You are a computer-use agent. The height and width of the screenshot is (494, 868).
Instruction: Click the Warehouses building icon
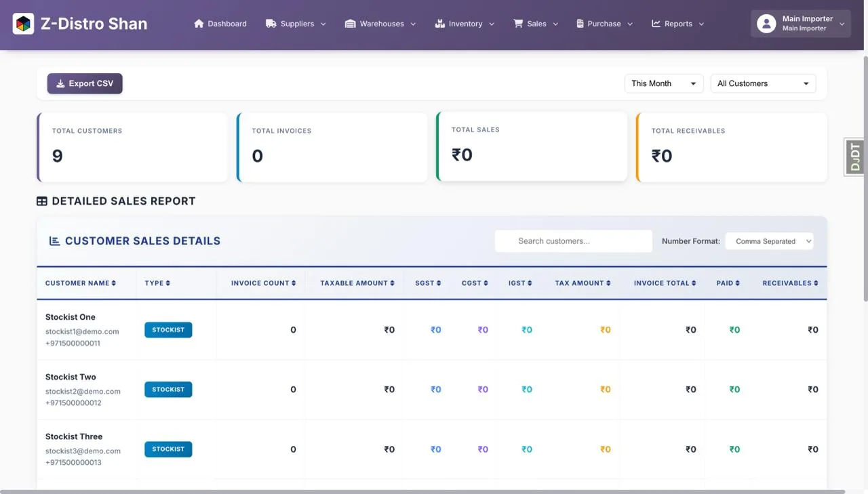[350, 24]
